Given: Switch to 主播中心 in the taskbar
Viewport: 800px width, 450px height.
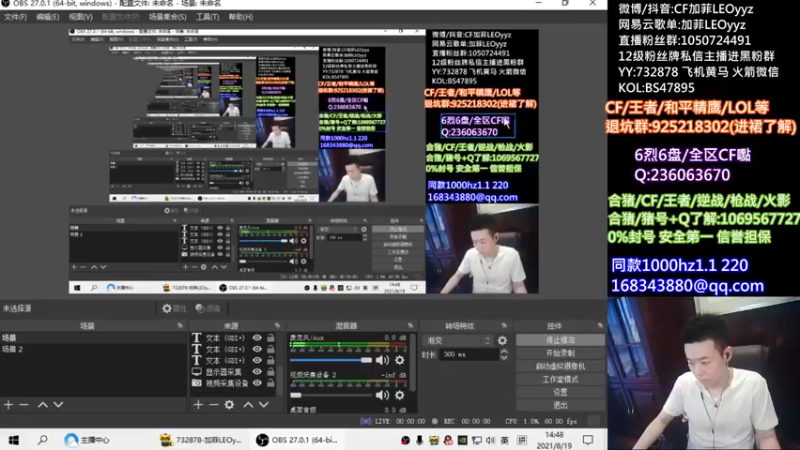Looking at the screenshot, I should click(87, 440).
